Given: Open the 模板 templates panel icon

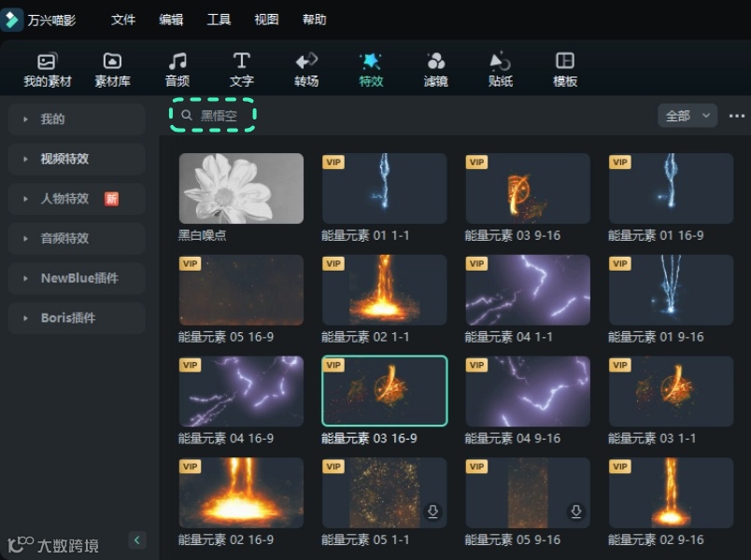Looking at the screenshot, I should (564, 65).
